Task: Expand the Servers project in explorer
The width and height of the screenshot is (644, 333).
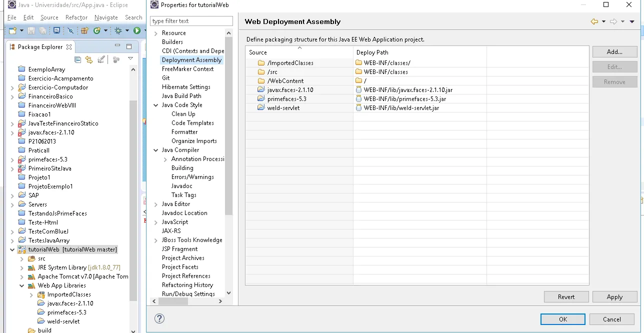Action: [x=12, y=204]
